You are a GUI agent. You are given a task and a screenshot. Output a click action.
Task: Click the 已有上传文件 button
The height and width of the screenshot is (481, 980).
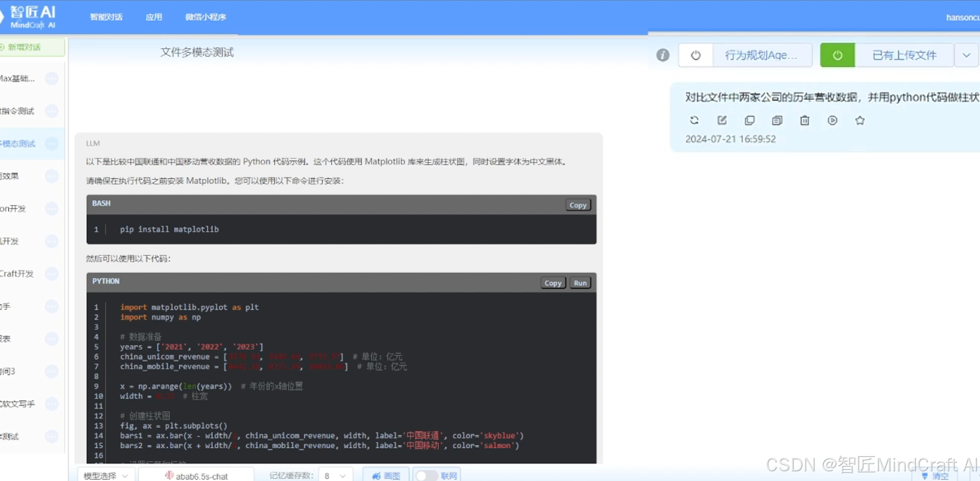[x=905, y=55]
